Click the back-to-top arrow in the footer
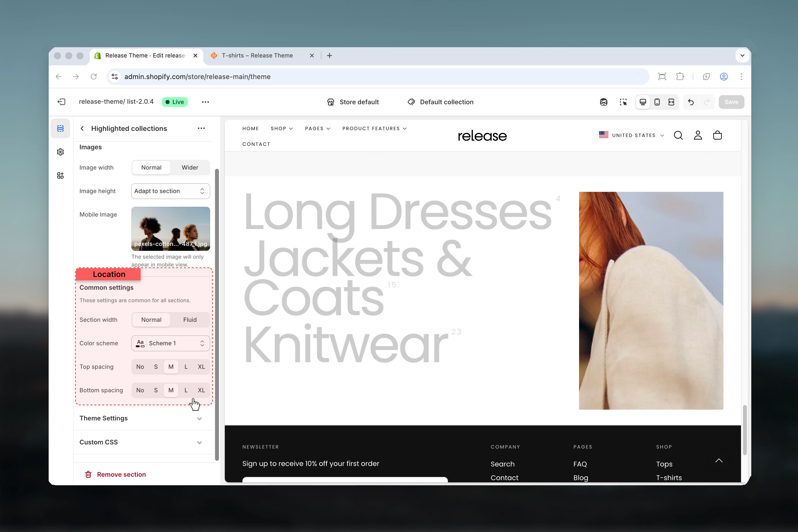The image size is (798, 532). point(719,460)
